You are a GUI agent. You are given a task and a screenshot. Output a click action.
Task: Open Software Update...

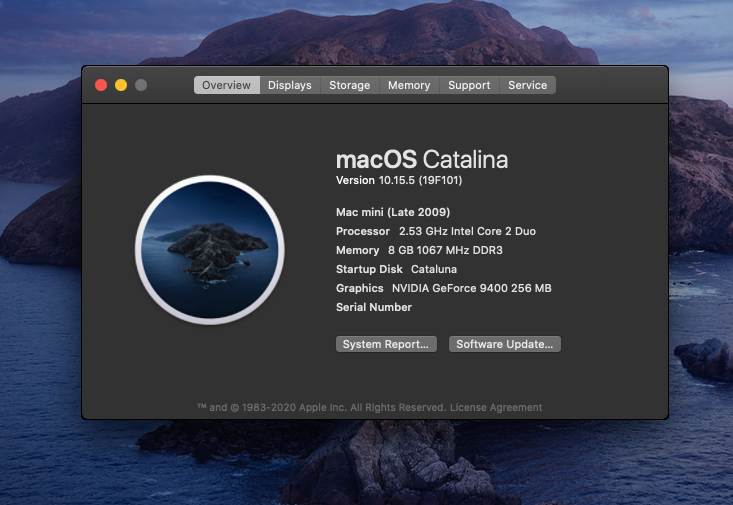click(505, 344)
